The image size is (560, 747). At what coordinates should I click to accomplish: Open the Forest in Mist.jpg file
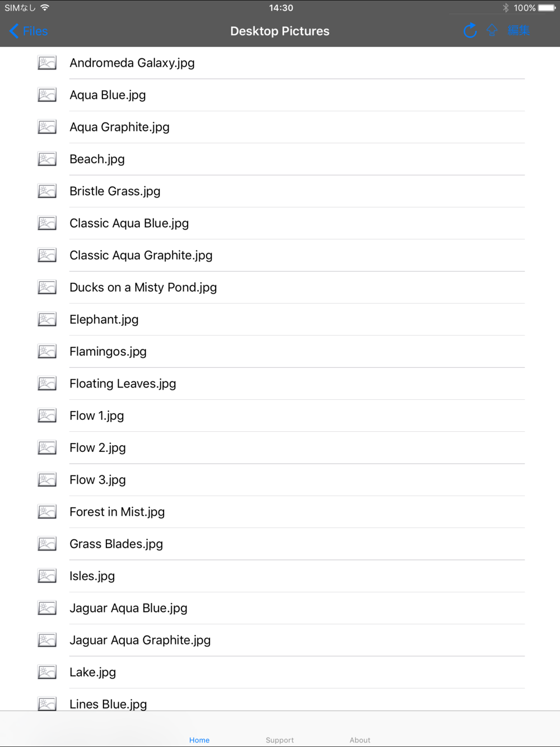[x=280, y=512]
